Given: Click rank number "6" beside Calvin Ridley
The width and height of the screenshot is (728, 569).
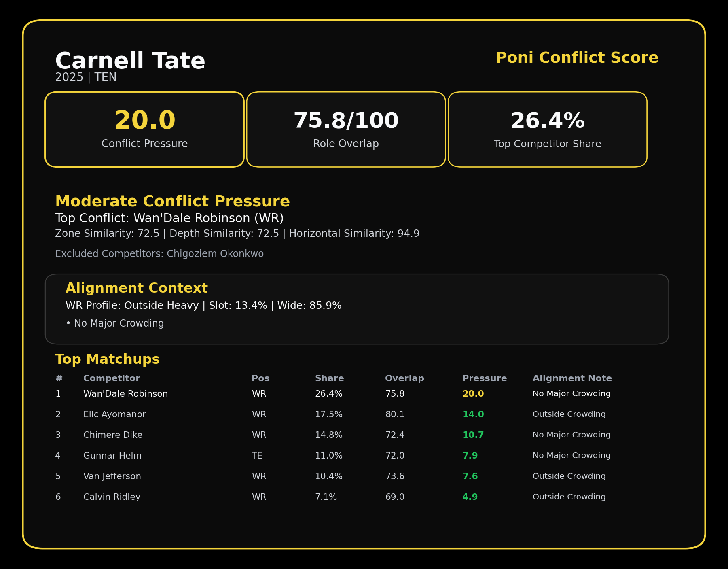Looking at the screenshot, I should 58,497.
